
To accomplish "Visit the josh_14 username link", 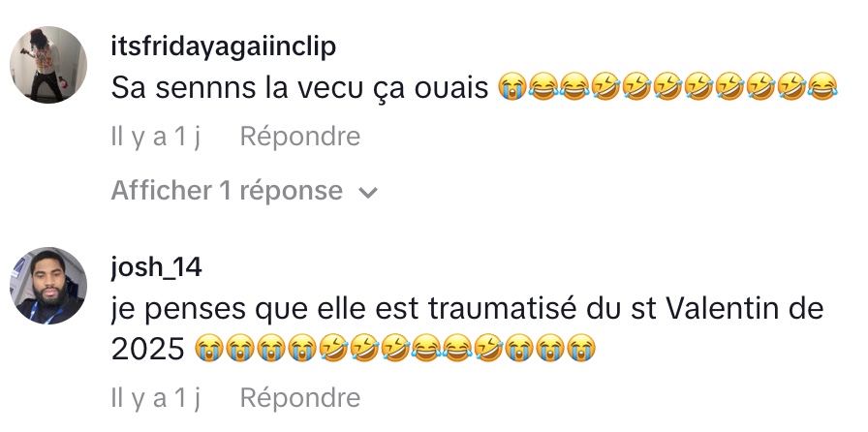I will click(156, 267).
